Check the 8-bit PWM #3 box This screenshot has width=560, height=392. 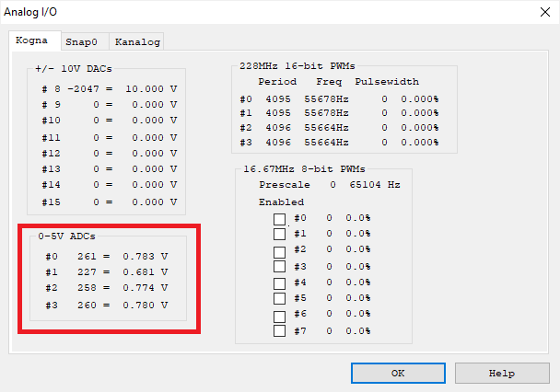pyautogui.click(x=280, y=267)
